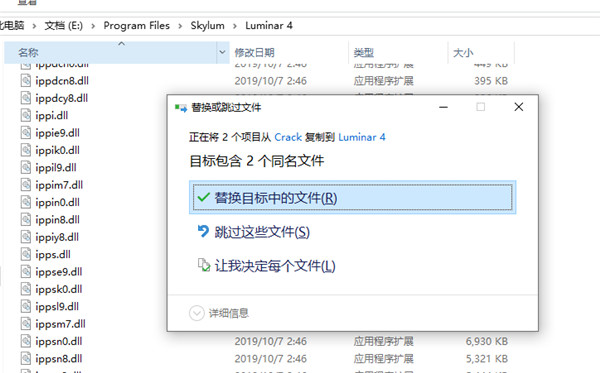Expand chevron after Skylum breadcrumb
This screenshot has height=373, width=600.
click(235, 26)
